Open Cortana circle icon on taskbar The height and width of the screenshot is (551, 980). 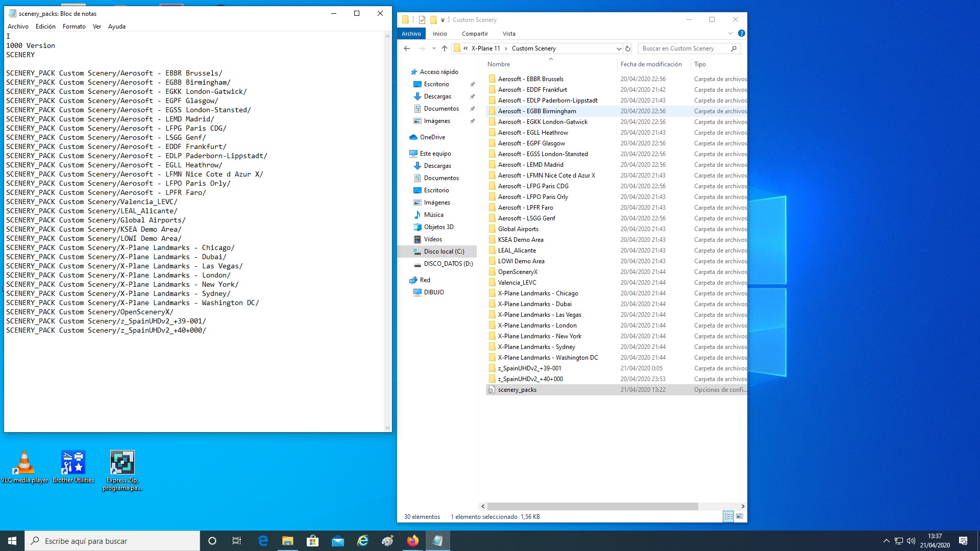pyautogui.click(x=212, y=541)
